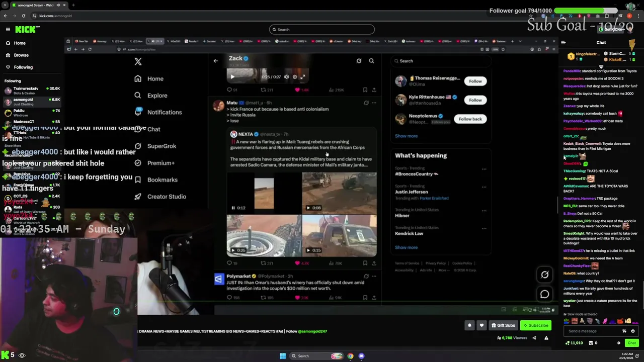Go back with arrow beside Zack
This screenshot has width=644, height=362.
[216, 61]
